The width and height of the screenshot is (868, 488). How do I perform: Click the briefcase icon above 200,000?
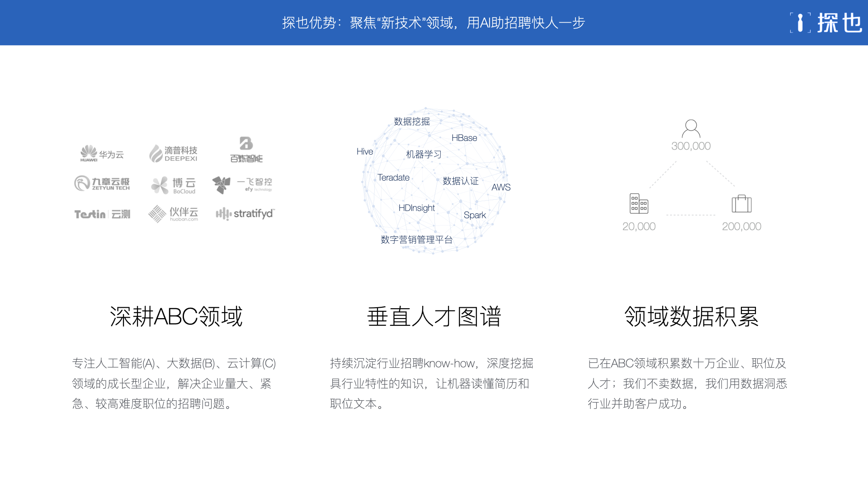coord(741,203)
